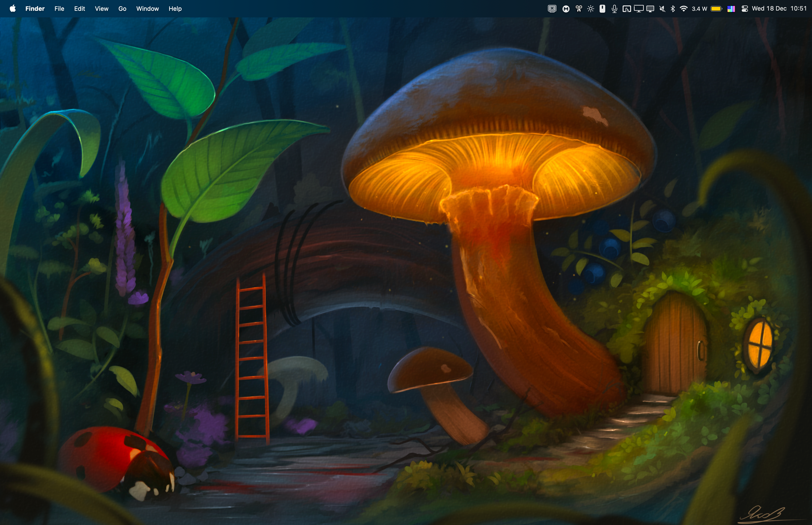This screenshot has height=525, width=812.
Task: Open the Wi-Fi status menu
Action: [683, 8]
